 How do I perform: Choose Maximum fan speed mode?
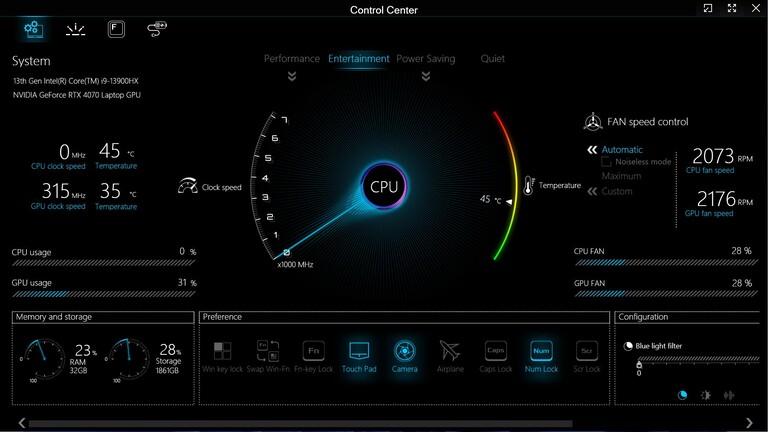click(621, 176)
